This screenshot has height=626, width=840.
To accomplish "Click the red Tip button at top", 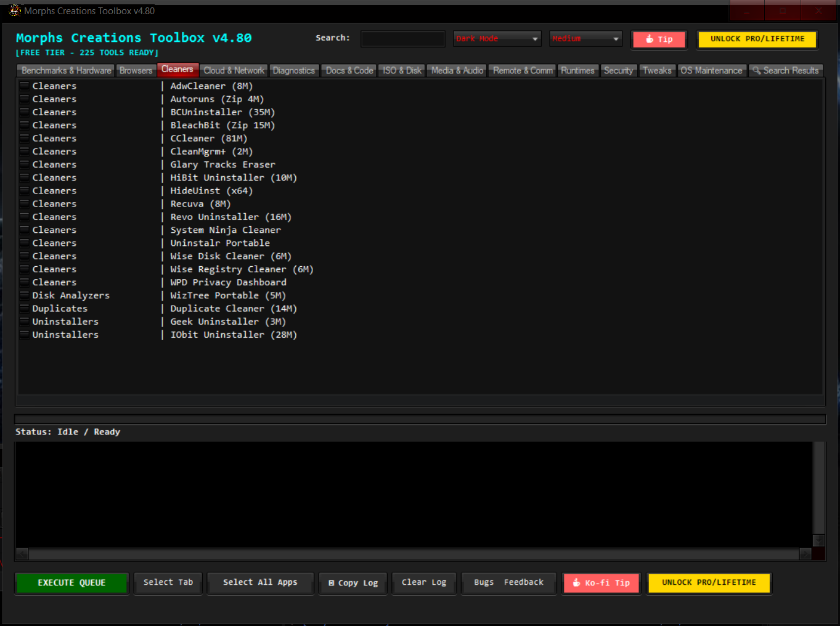I will [x=659, y=39].
